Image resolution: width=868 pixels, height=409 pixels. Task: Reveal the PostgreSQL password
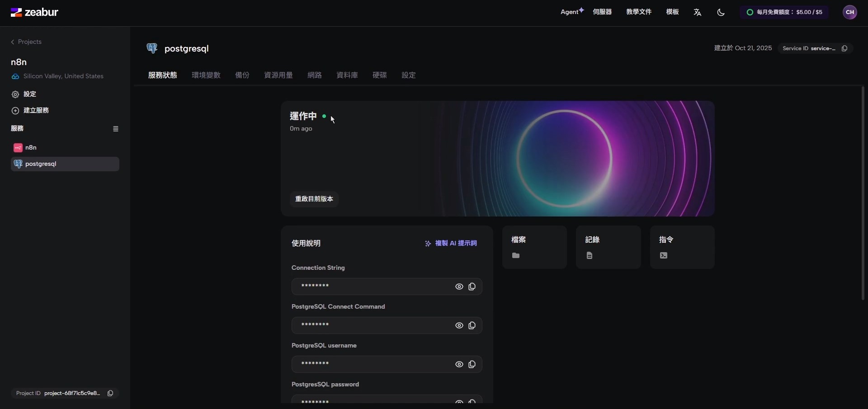pos(459,401)
